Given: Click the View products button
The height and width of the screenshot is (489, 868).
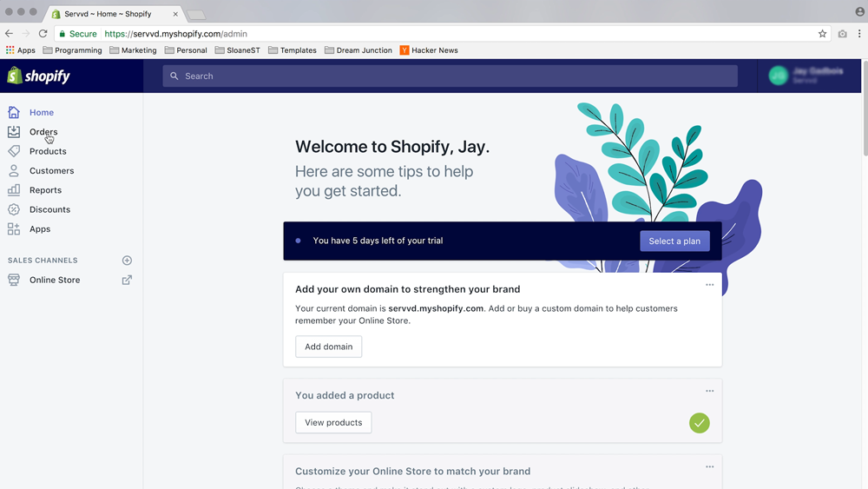Looking at the screenshot, I should [333, 422].
